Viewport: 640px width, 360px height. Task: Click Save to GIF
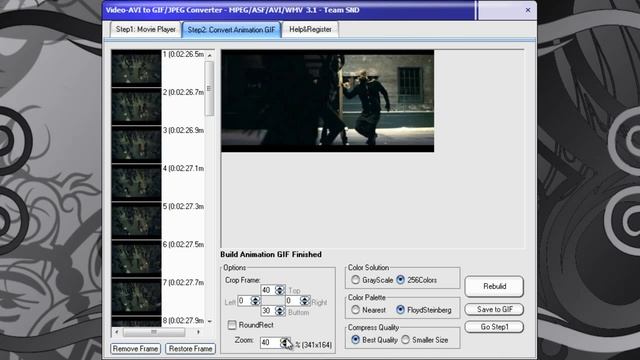click(x=494, y=309)
